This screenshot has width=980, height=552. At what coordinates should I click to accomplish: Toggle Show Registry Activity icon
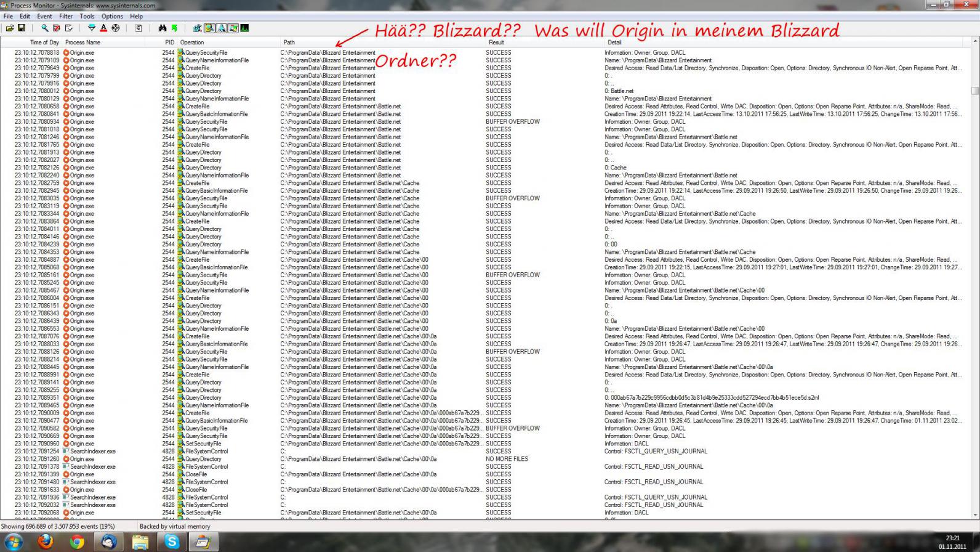198,28
